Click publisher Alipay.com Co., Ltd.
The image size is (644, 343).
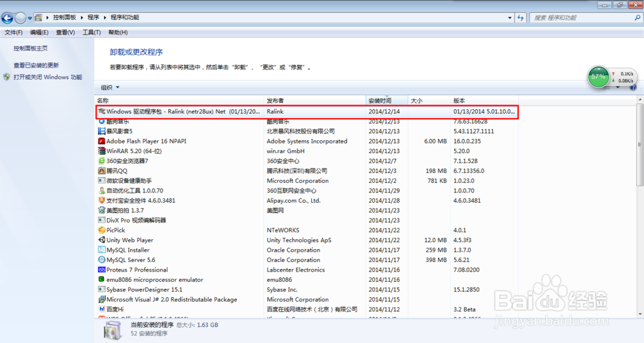pos(294,201)
